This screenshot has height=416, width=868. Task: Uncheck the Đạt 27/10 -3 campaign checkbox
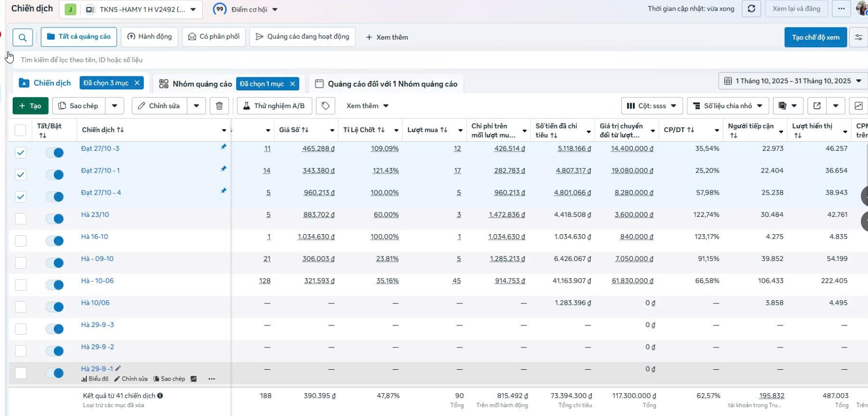[x=21, y=152]
